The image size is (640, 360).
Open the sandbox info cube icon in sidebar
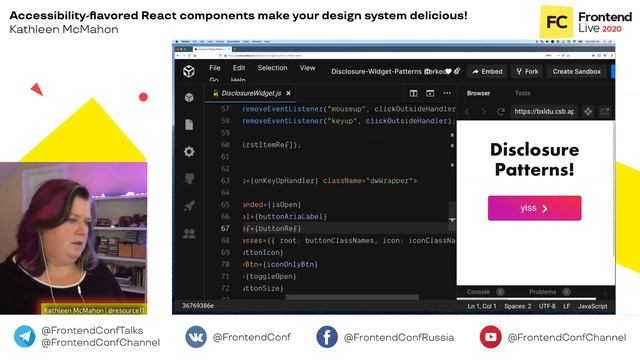[x=189, y=97]
